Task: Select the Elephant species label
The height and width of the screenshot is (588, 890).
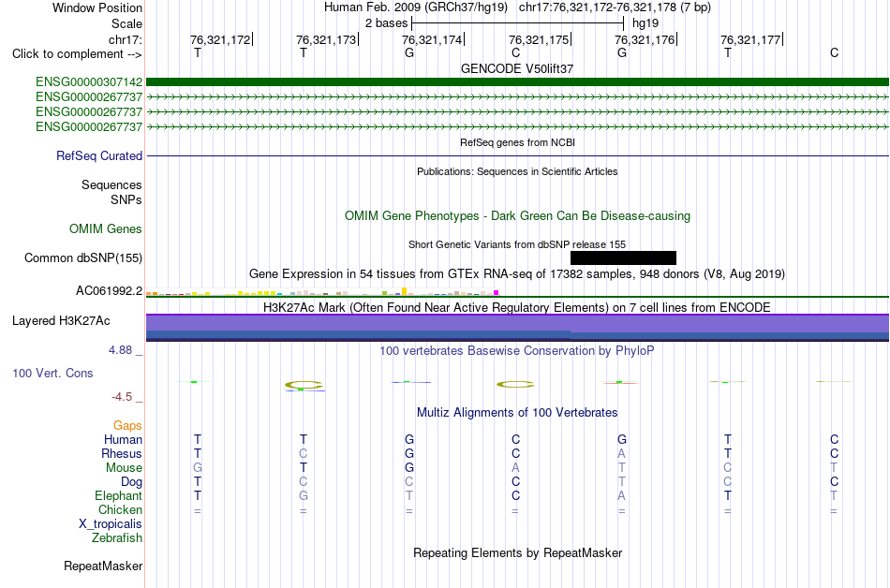Action: tap(118, 495)
